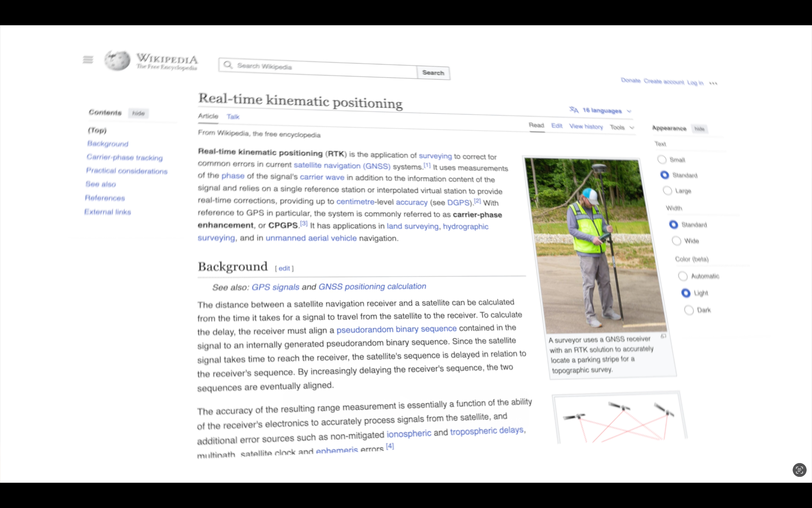
Task: Go to Carrier-phase tracking in contents
Action: [x=125, y=157]
